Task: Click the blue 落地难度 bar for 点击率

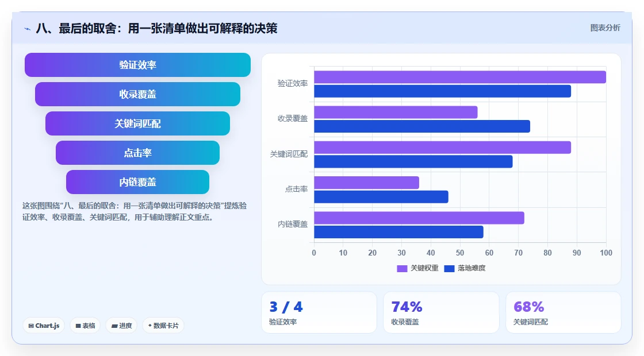Action: (381, 197)
